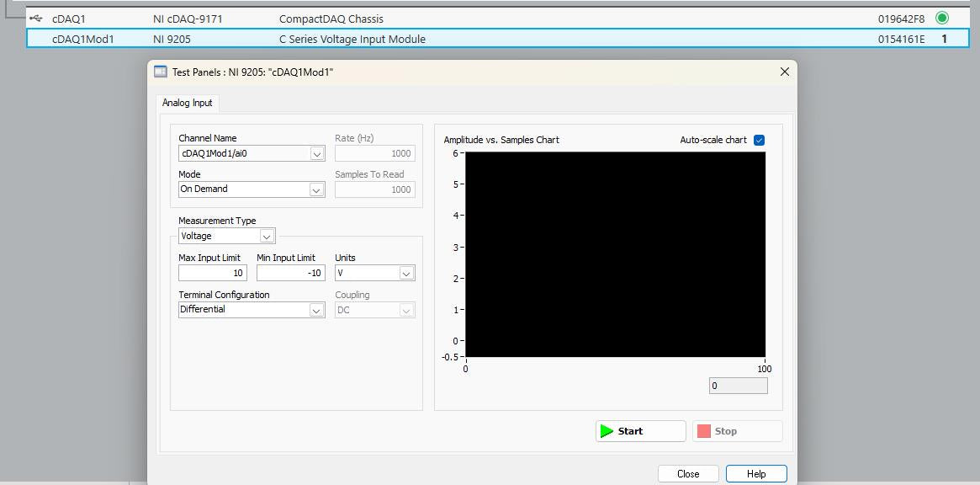Toggle the Auto-scale chart checkbox

tap(759, 140)
